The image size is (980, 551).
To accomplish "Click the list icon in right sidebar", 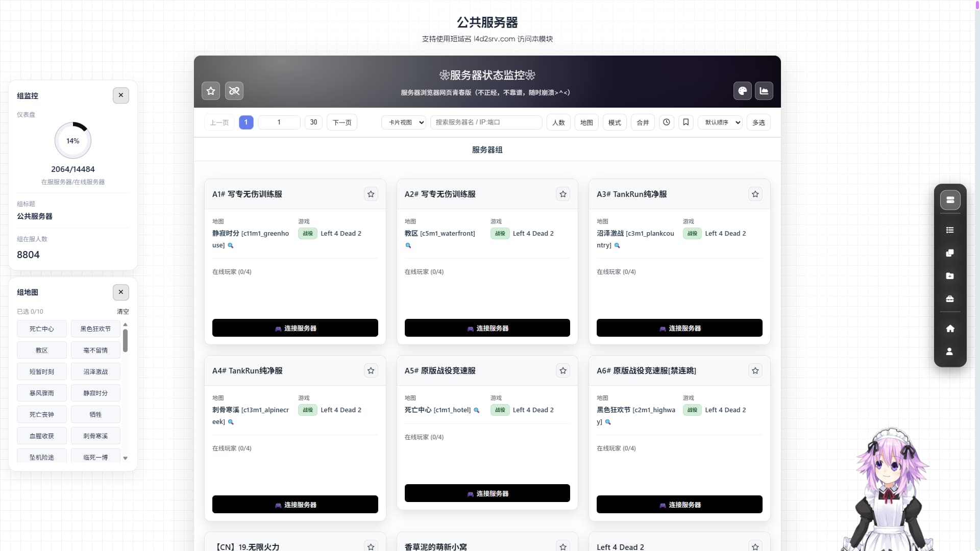I will point(950,230).
